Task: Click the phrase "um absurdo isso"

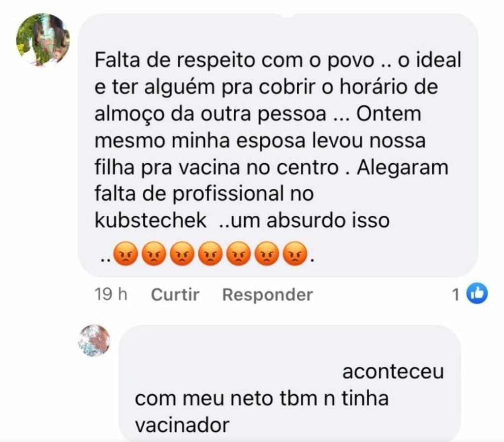Action: [x=310, y=220]
